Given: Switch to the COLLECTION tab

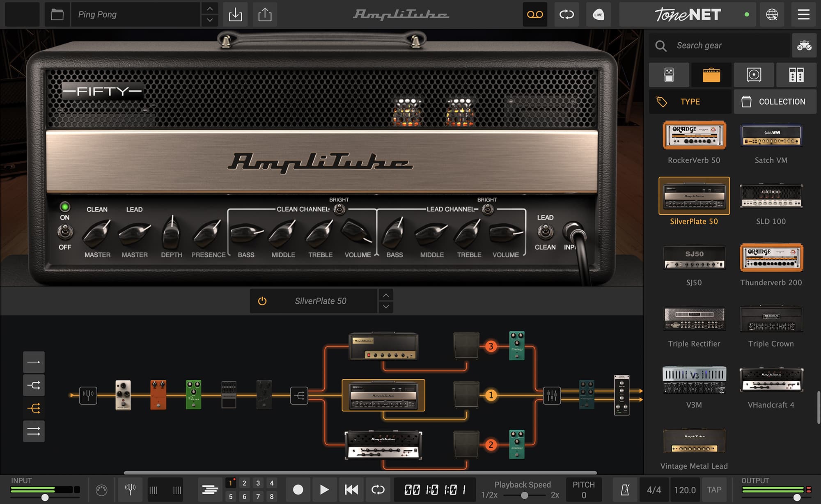Looking at the screenshot, I should 775,101.
